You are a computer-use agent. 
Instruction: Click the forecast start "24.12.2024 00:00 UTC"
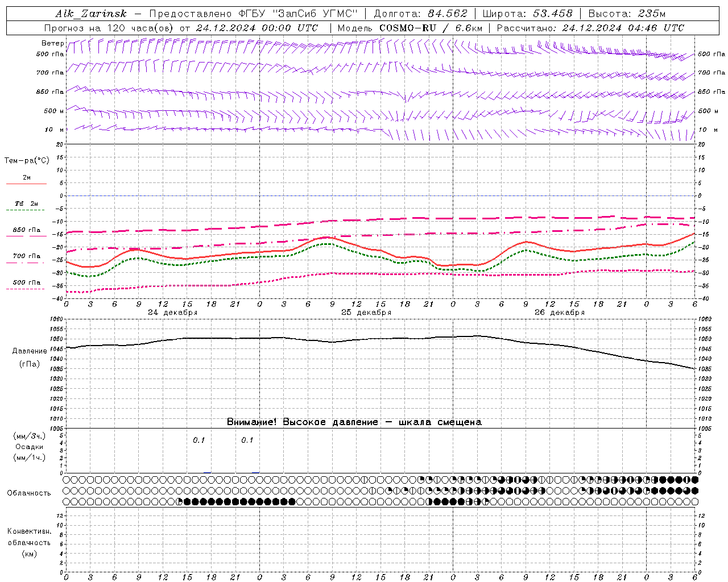click(257, 28)
